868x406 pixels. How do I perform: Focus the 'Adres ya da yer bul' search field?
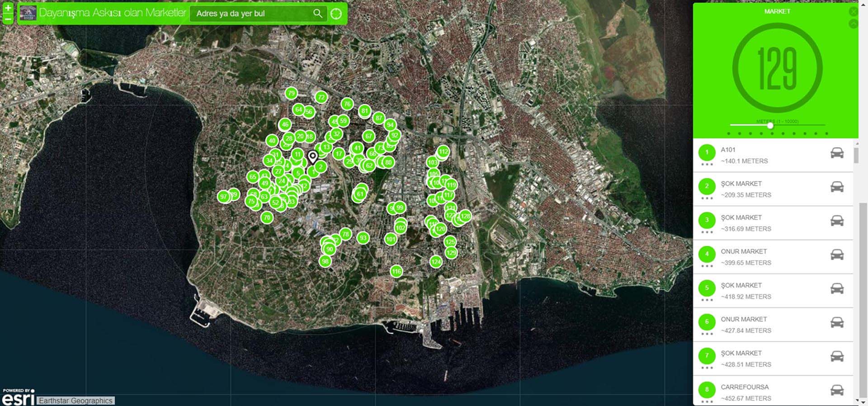[258, 14]
